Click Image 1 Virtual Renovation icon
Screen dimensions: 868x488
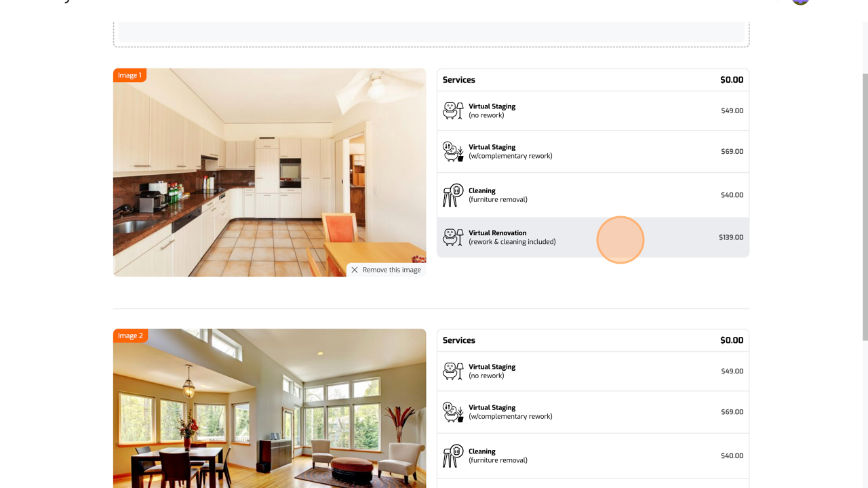point(453,237)
